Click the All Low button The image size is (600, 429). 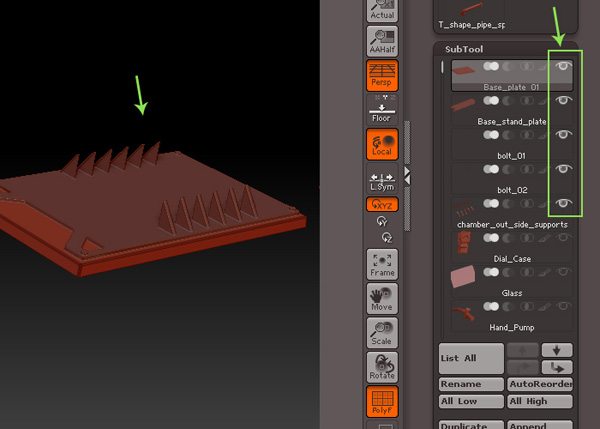click(x=471, y=401)
